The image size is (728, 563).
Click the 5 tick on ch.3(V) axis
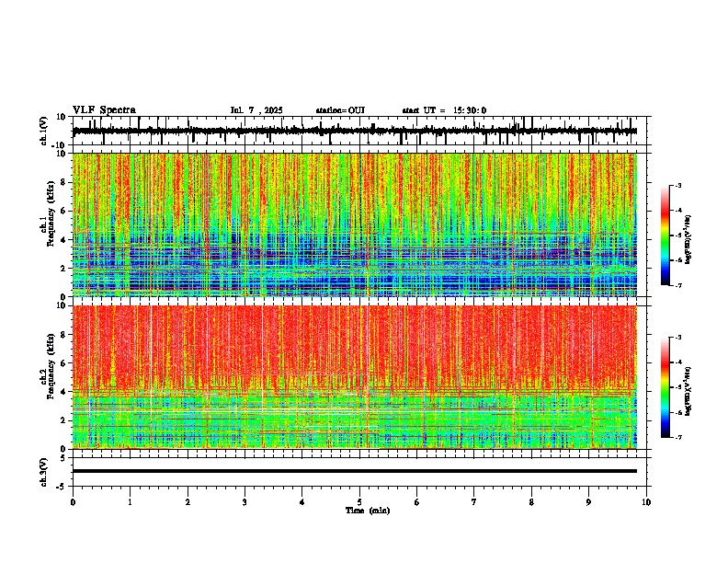click(64, 457)
